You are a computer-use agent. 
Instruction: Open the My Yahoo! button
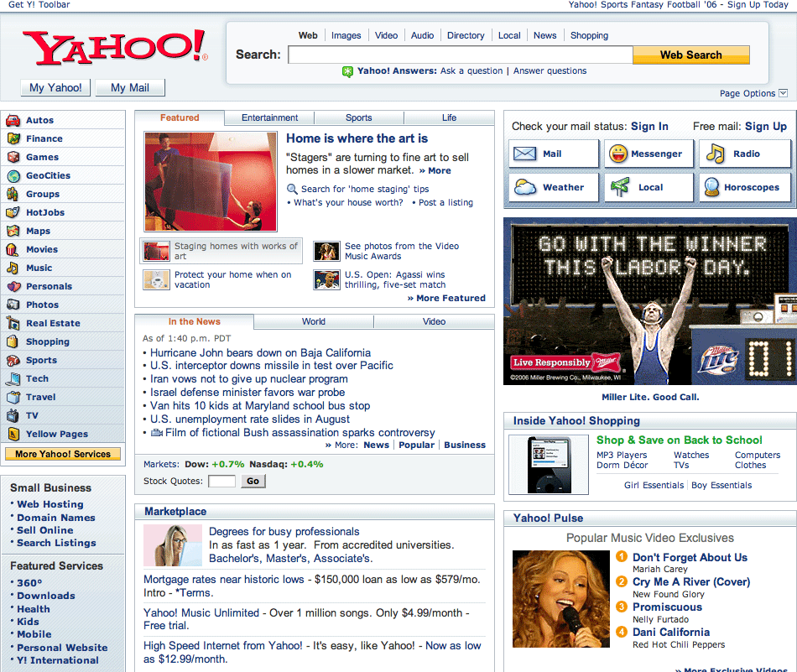click(55, 87)
